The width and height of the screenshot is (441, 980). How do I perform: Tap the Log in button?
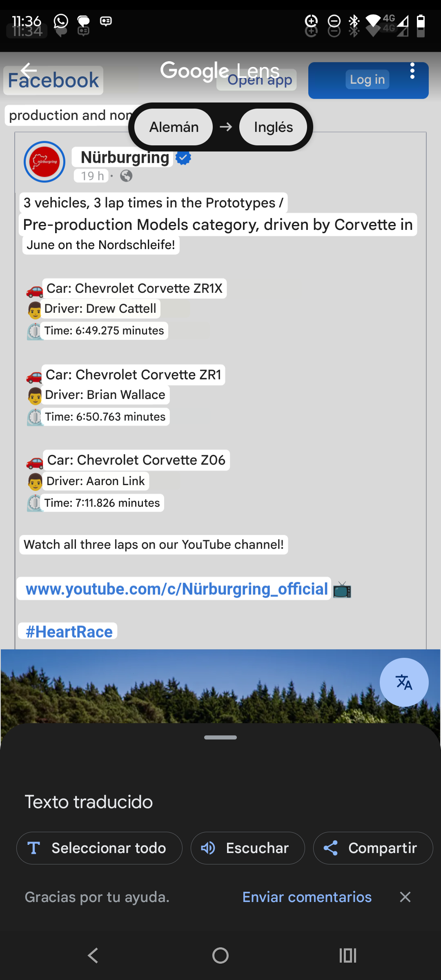[368, 80]
